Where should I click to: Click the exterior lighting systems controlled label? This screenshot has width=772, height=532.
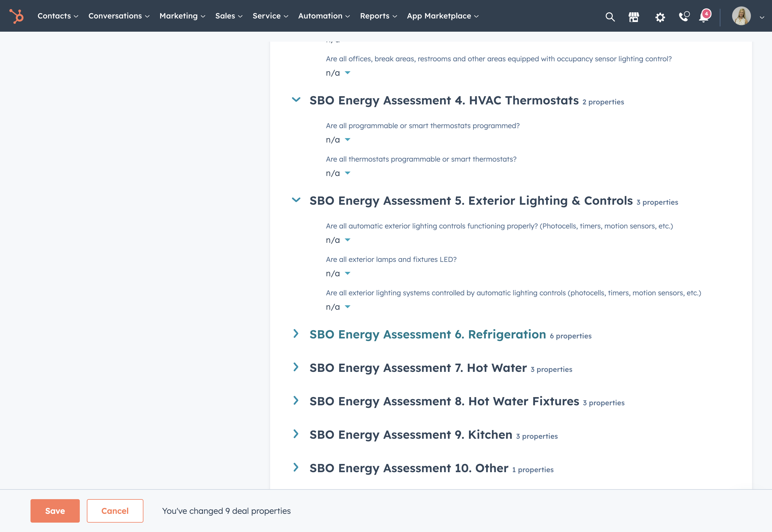tap(513, 293)
